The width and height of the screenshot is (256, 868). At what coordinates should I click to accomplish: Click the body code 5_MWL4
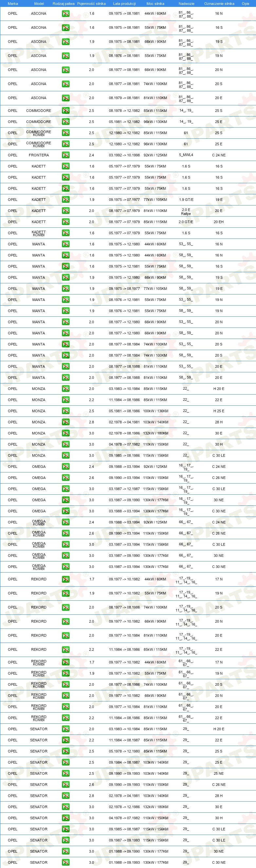(x=186, y=155)
